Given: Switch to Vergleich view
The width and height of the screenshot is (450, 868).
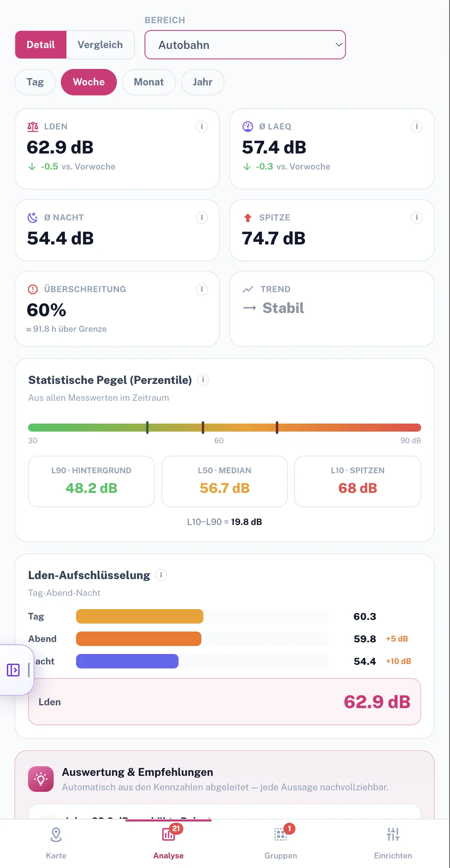Looking at the screenshot, I should point(100,45).
